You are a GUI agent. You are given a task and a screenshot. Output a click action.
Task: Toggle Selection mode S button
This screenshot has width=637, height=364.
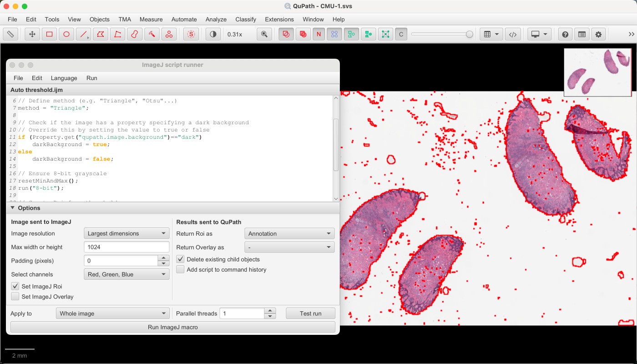coord(191,34)
